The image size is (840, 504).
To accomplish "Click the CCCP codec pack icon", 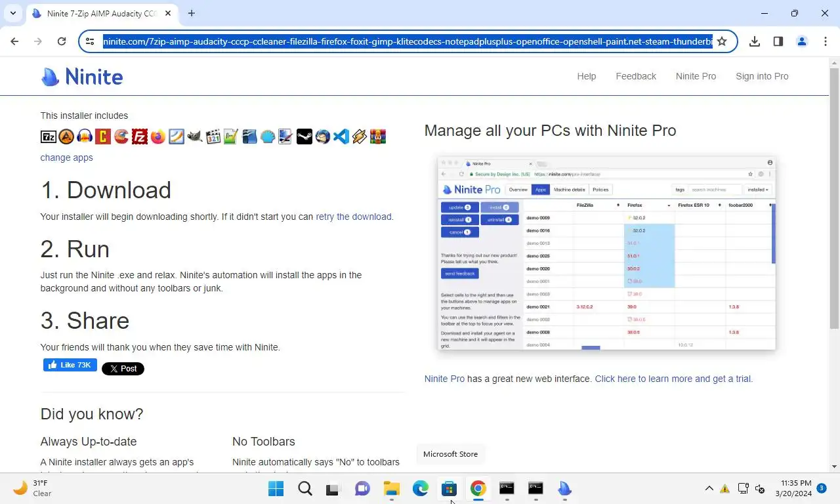I will click(102, 136).
